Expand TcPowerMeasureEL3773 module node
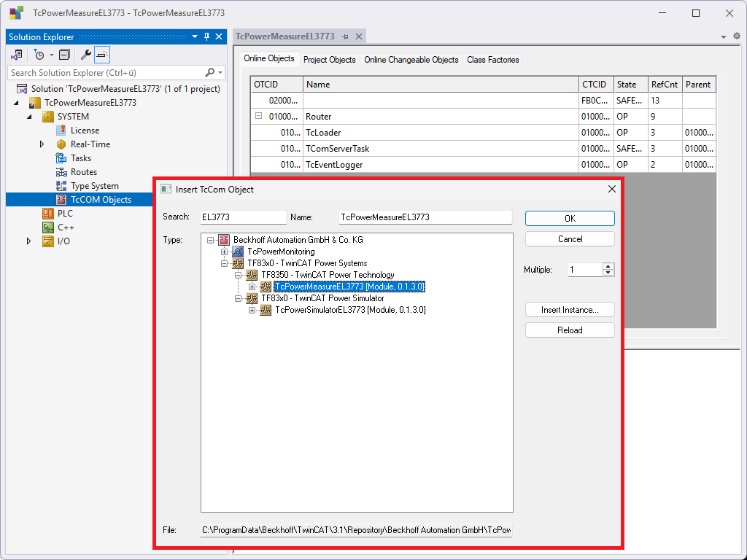The image size is (747, 560). (x=252, y=287)
